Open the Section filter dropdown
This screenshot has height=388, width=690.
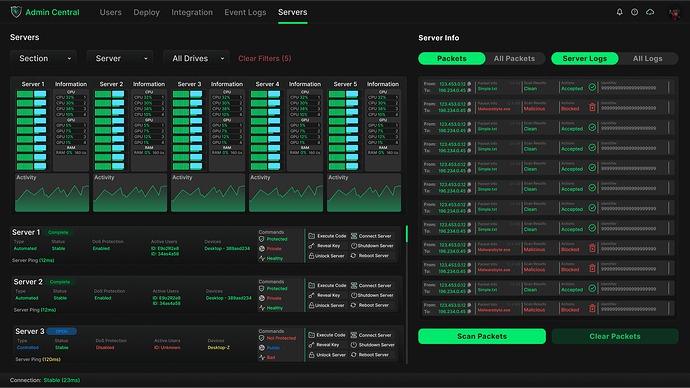[43, 59]
